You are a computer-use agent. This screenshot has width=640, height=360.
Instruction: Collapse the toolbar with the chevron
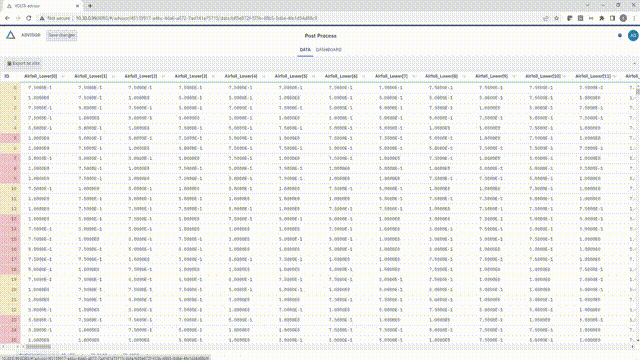(x=635, y=63)
